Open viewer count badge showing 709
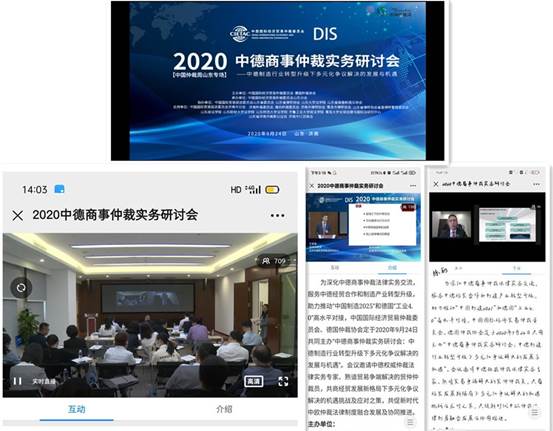553x431 pixels. (273, 261)
